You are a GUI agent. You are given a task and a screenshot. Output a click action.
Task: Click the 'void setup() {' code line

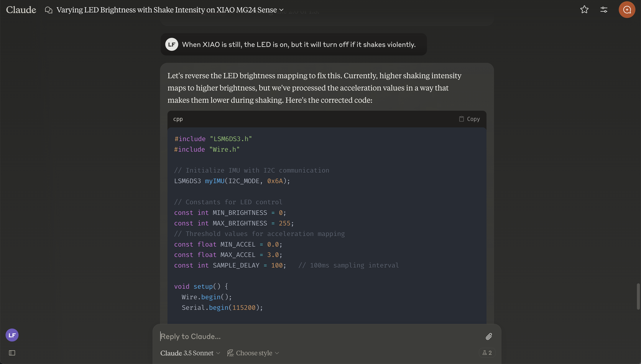[x=201, y=286]
